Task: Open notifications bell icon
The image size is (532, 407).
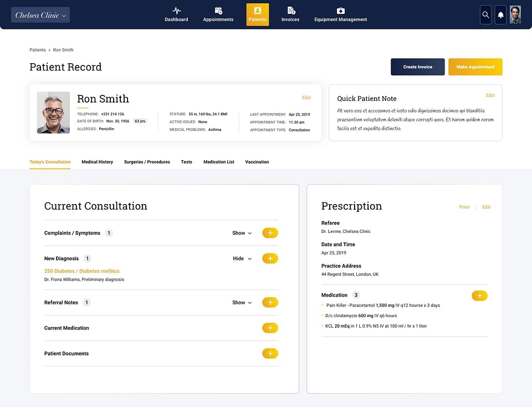Action: click(x=500, y=15)
